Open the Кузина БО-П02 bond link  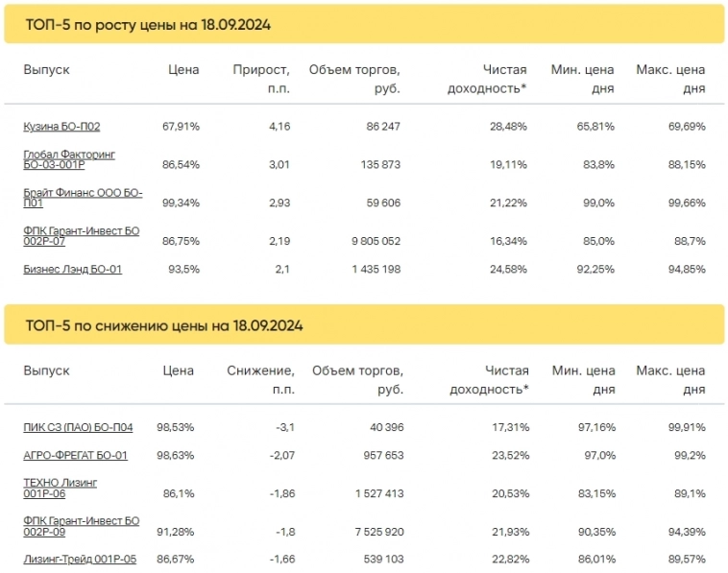click(x=61, y=126)
